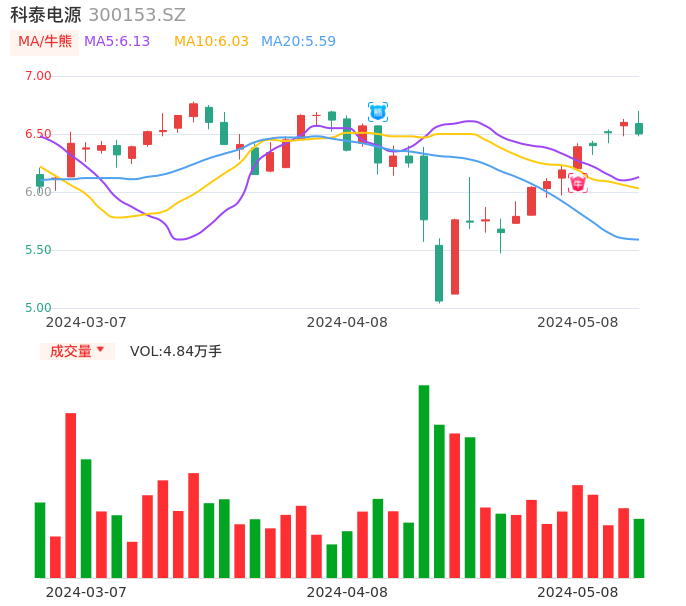Click the VOL:4.84万手 volume readout
The height and width of the screenshot is (606, 686).
pyautogui.click(x=175, y=351)
